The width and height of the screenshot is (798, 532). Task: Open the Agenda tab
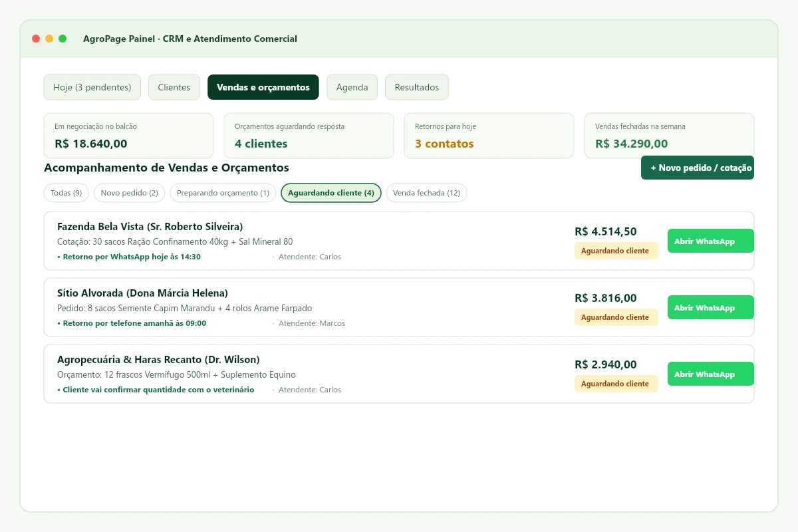pos(352,87)
